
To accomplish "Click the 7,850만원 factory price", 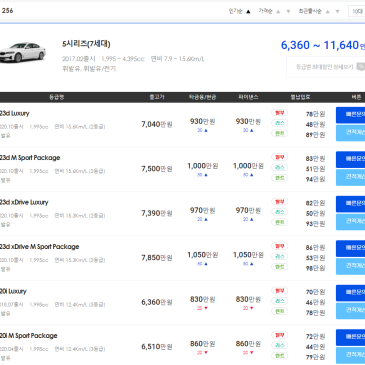I will point(157,258).
